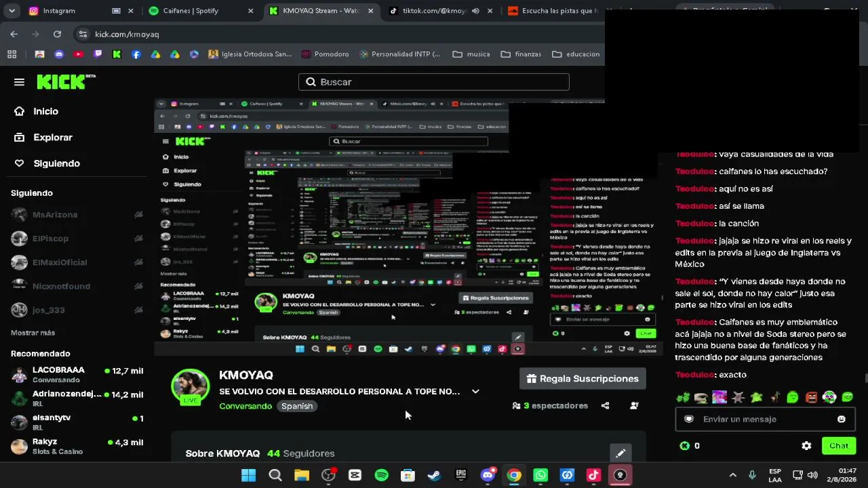Open the Pomodoro bookmark
Image resolution: width=868 pixels, height=488 pixels.
(x=325, y=54)
